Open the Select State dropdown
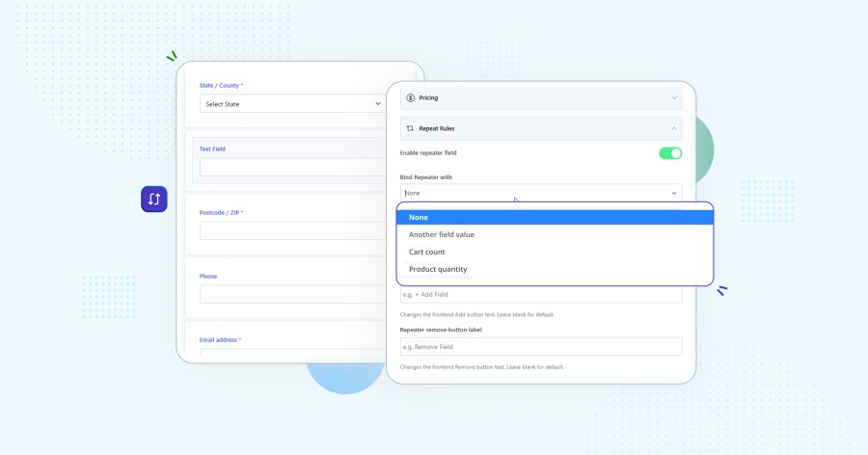This screenshot has width=868, height=455. click(x=291, y=104)
